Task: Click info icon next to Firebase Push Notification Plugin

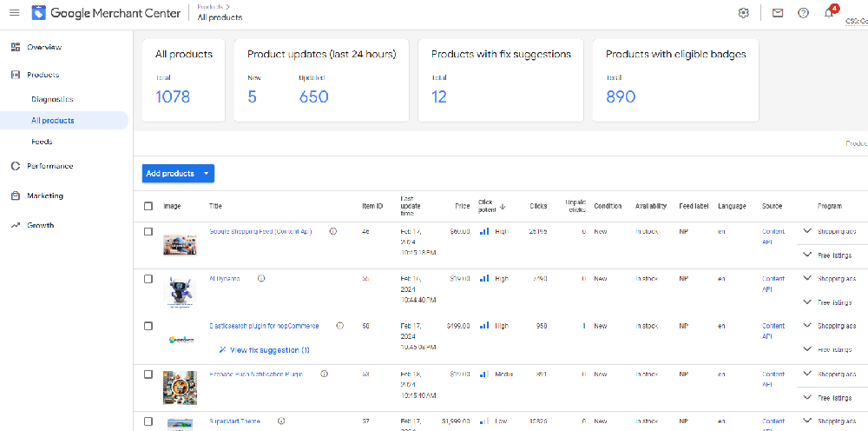Action: (325, 374)
